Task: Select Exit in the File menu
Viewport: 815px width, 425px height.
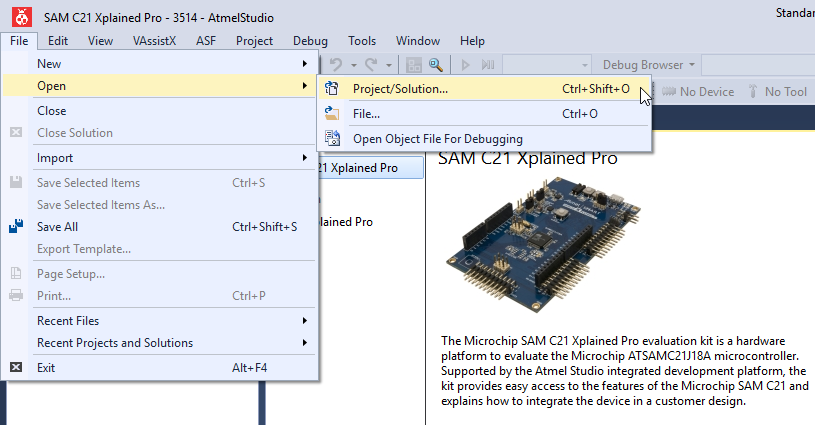Action: (x=159, y=367)
